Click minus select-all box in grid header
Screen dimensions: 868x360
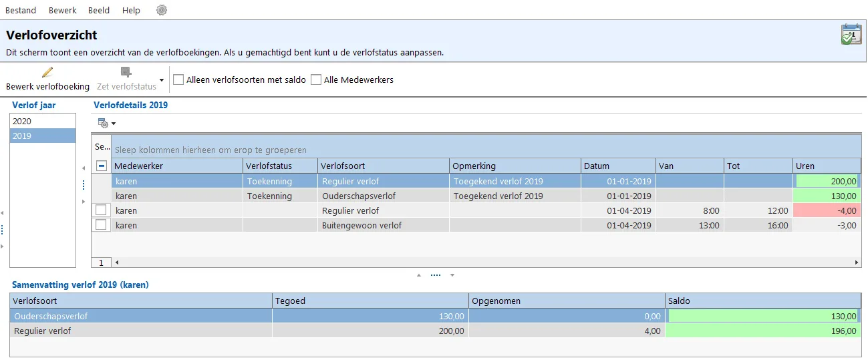tap(102, 166)
